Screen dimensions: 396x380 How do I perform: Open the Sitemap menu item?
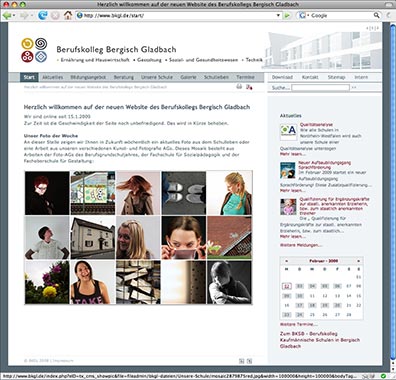click(336, 77)
